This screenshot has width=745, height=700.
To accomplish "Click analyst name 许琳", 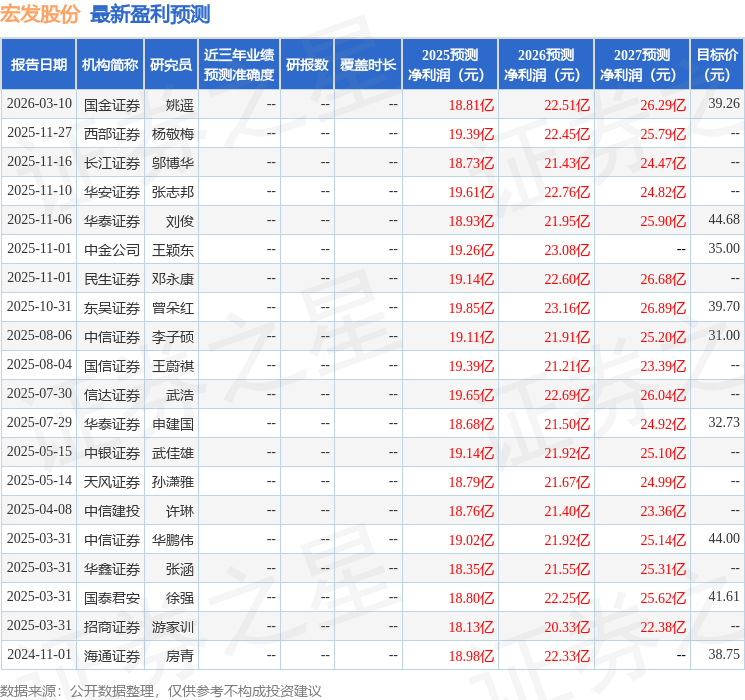I will (180, 511).
